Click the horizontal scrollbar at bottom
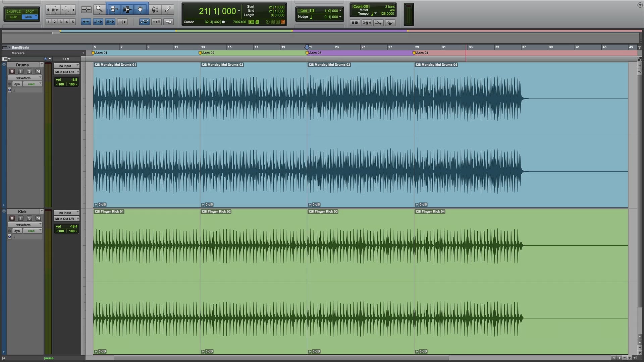 281,358
